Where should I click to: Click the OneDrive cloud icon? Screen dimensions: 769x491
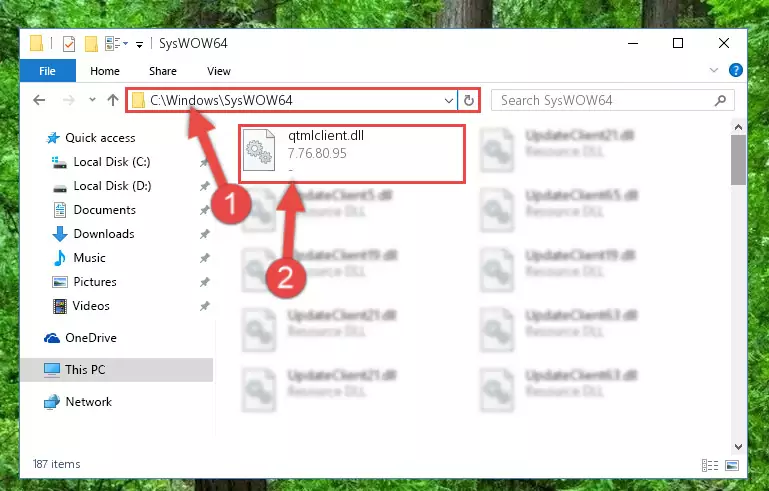51,338
